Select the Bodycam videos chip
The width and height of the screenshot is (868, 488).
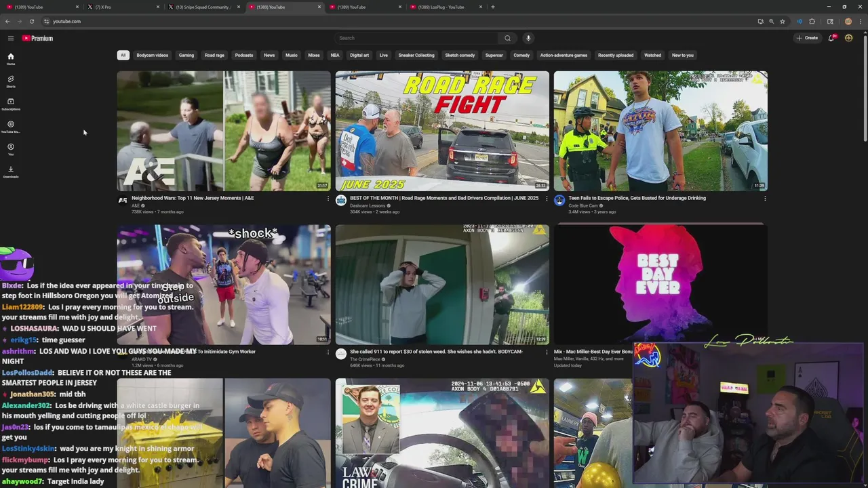pyautogui.click(x=153, y=55)
